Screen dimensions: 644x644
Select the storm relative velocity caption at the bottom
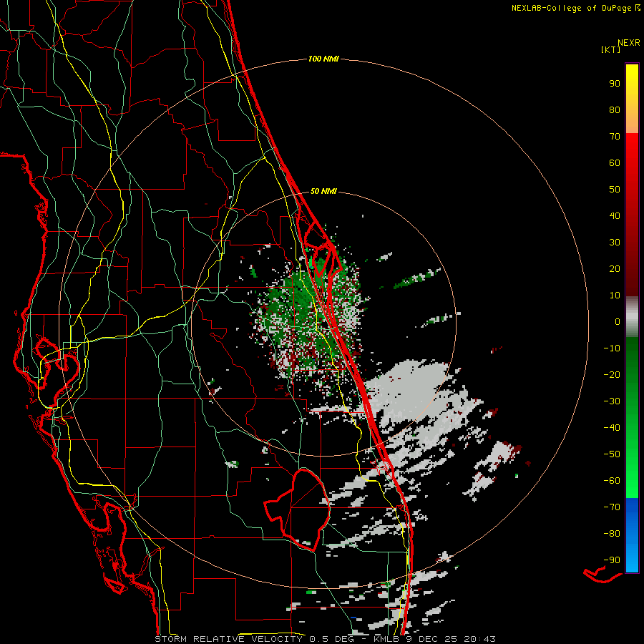click(x=325, y=639)
